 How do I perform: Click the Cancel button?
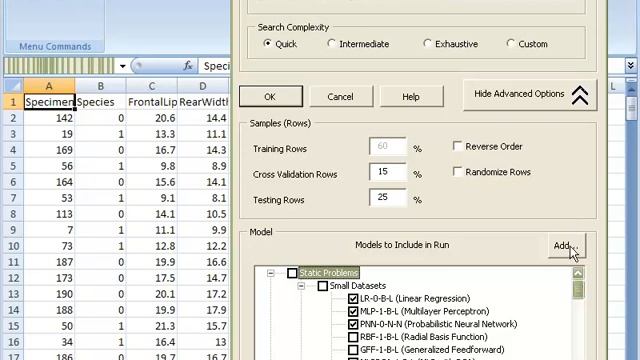tap(340, 97)
